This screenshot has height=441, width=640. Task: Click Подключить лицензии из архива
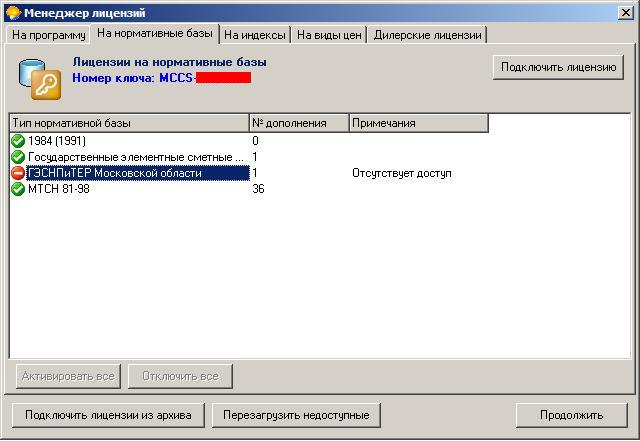click(x=108, y=415)
